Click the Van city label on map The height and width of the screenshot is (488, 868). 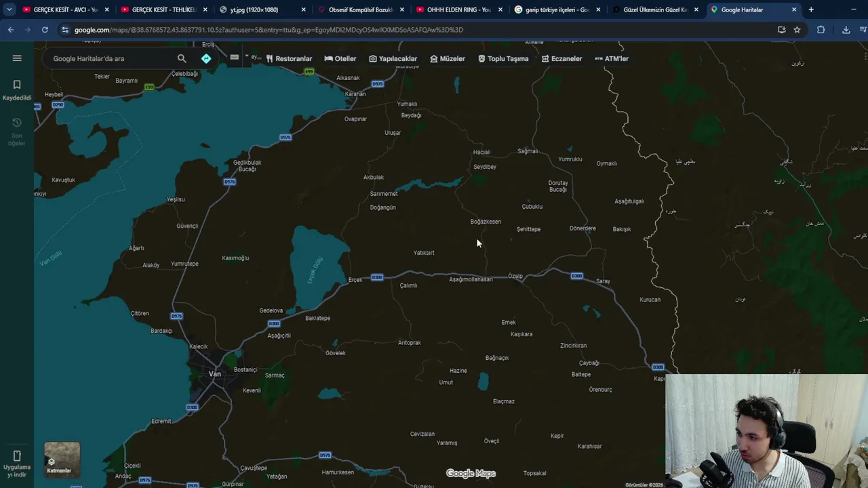pyautogui.click(x=215, y=374)
